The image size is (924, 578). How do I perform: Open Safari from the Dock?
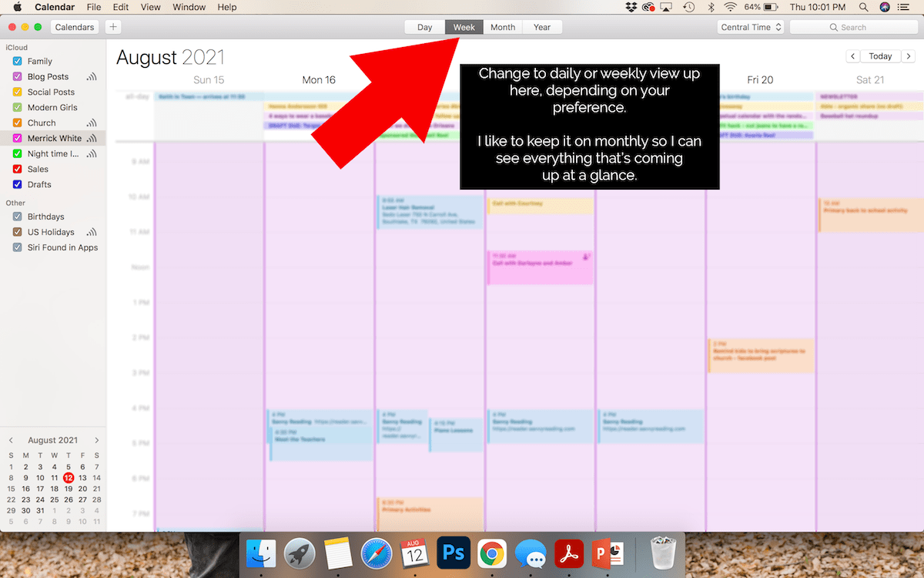[377, 553]
